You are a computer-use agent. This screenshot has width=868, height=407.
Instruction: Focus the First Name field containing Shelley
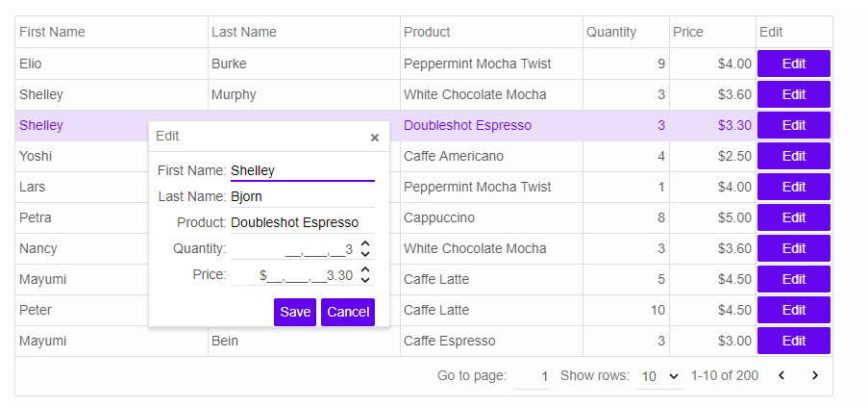pyautogui.click(x=303, y=170)
